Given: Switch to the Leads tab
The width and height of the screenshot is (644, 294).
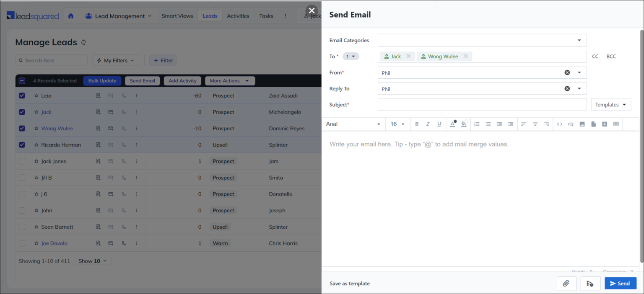Looking at the screenshot, I should [x=210, y=16].
